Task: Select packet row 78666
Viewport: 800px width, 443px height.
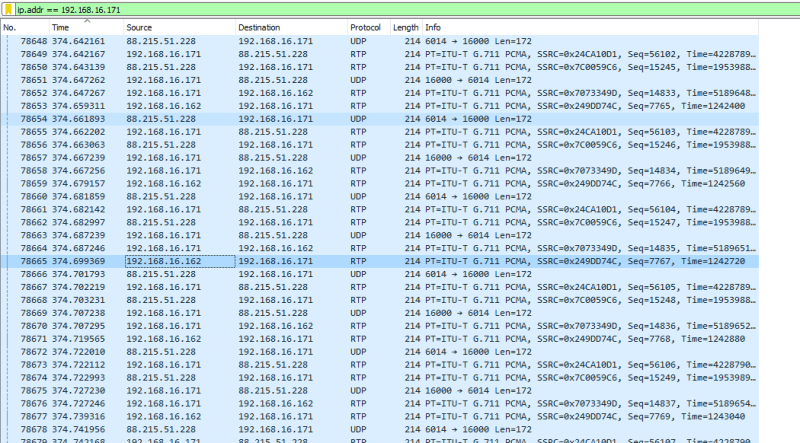Action: click(380, 274)
